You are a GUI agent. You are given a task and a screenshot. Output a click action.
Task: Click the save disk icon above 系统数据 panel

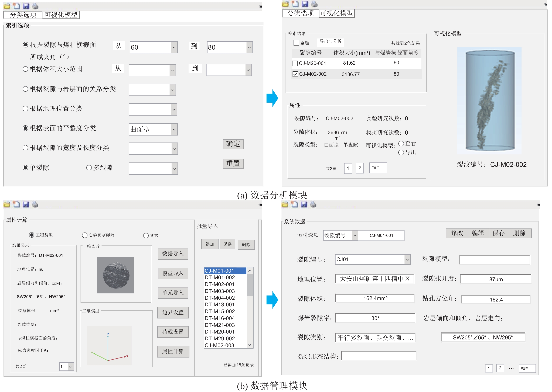[304, 204]
